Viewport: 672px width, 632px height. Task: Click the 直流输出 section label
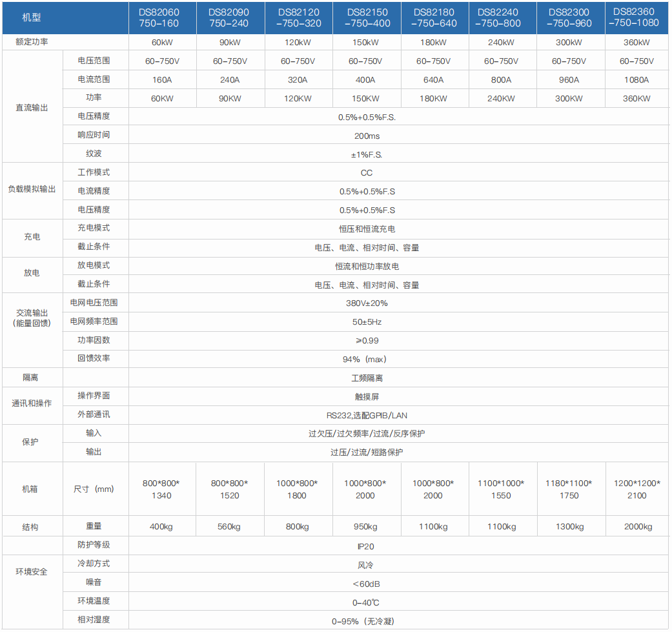click(x=32, y=108)
